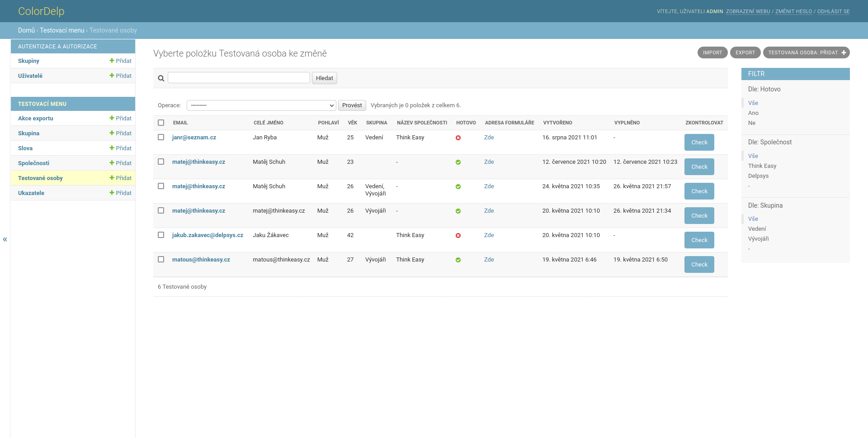Click the Check button for Jaku Žákavec
Image resolution: width=868 pixels, height=438 pixels.
click(699, 240)
